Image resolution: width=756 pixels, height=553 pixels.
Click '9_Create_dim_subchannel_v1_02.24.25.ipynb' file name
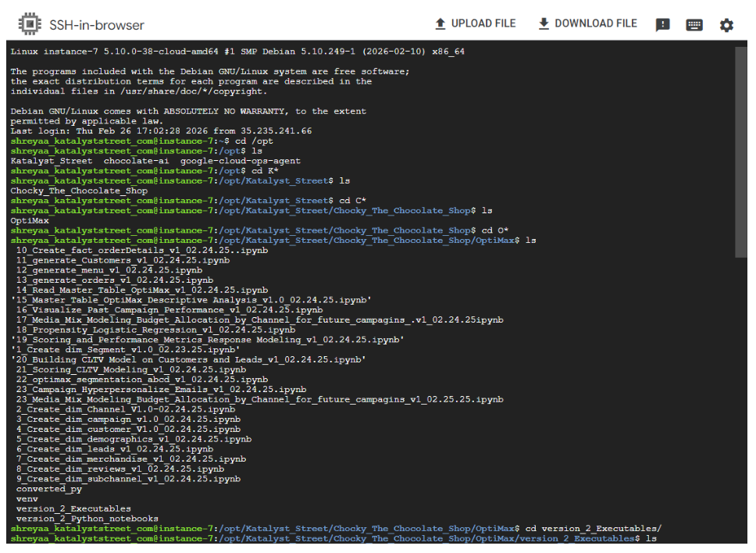pos(128,479)
